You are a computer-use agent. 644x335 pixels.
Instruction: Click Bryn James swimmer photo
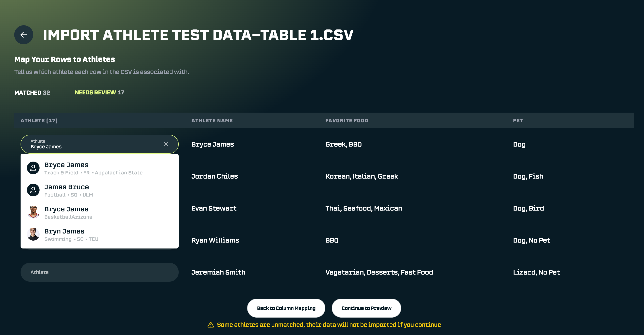33,234
